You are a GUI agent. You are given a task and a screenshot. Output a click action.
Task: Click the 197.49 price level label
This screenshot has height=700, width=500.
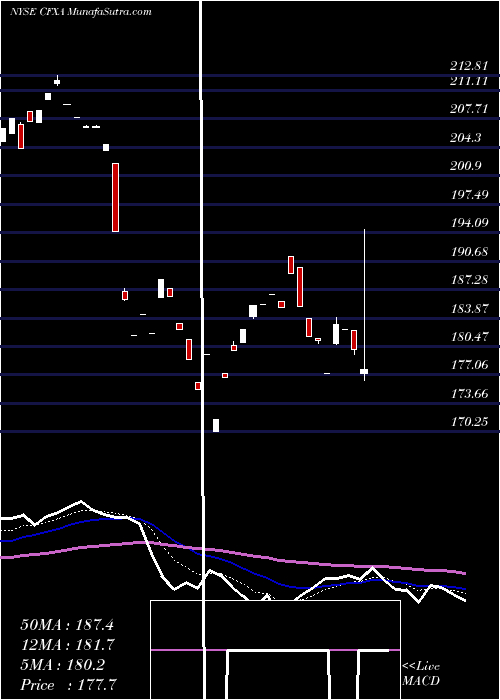[469, 194]
